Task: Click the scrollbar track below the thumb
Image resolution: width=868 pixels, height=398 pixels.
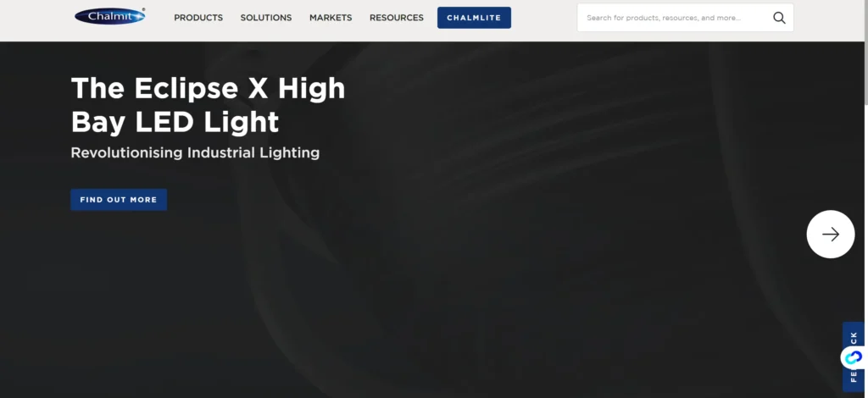Action: [865, 249]
